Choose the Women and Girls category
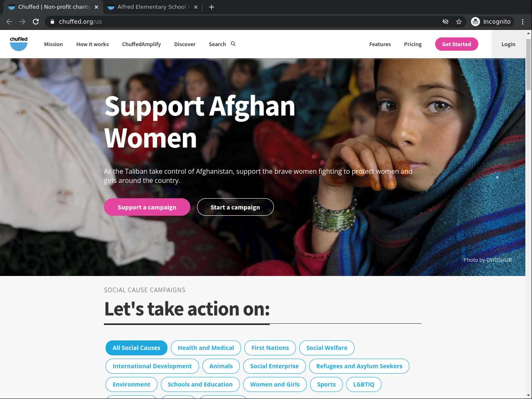532x399 pixels. tap(275, 384)
